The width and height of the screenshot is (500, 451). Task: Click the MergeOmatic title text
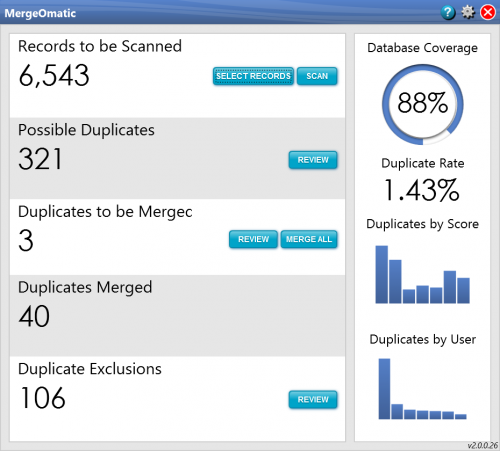pos(40,13)
